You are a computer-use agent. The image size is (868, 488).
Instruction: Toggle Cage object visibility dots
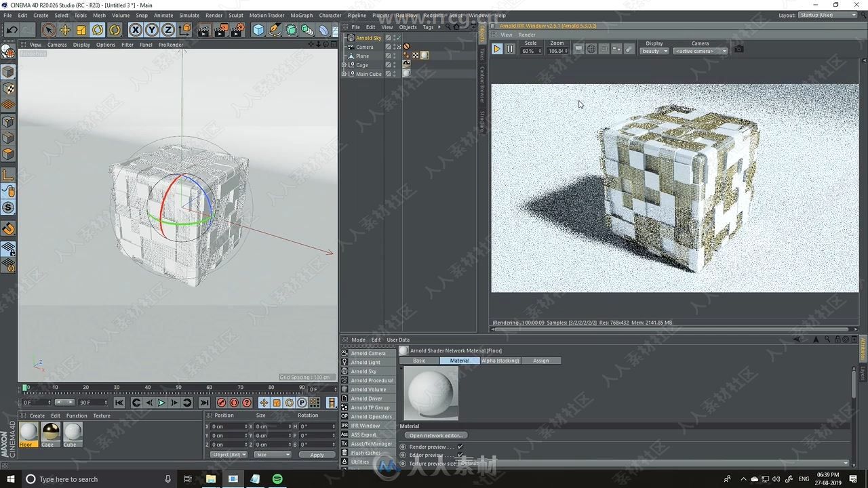(395, 65)
